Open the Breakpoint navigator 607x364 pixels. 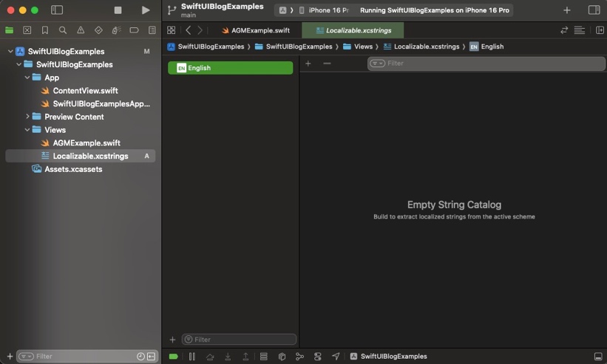pos(134,30)
